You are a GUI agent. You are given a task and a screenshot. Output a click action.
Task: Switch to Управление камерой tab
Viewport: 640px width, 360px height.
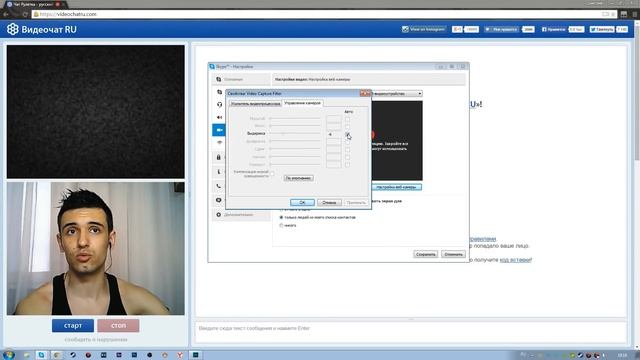pyautogui.click(x=303, y=103)
